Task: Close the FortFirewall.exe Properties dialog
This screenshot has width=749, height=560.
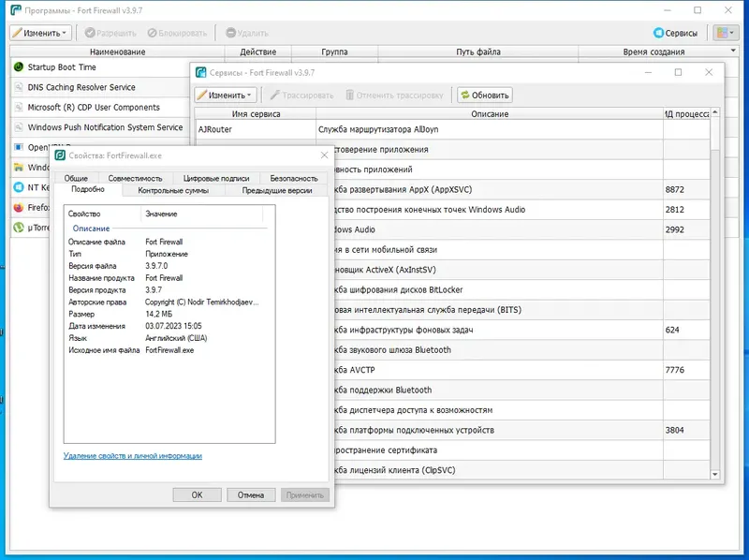Action: click(x=324, y=155)
